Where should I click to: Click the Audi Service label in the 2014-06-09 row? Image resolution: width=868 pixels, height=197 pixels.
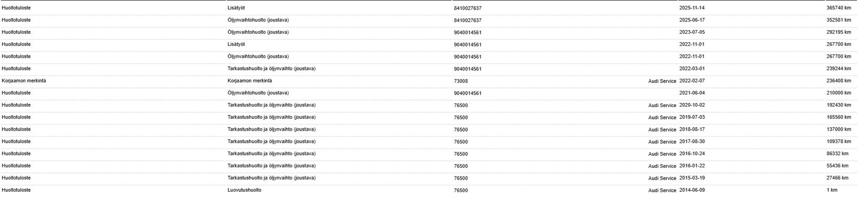pyautogui.click(x=662, y=191)
